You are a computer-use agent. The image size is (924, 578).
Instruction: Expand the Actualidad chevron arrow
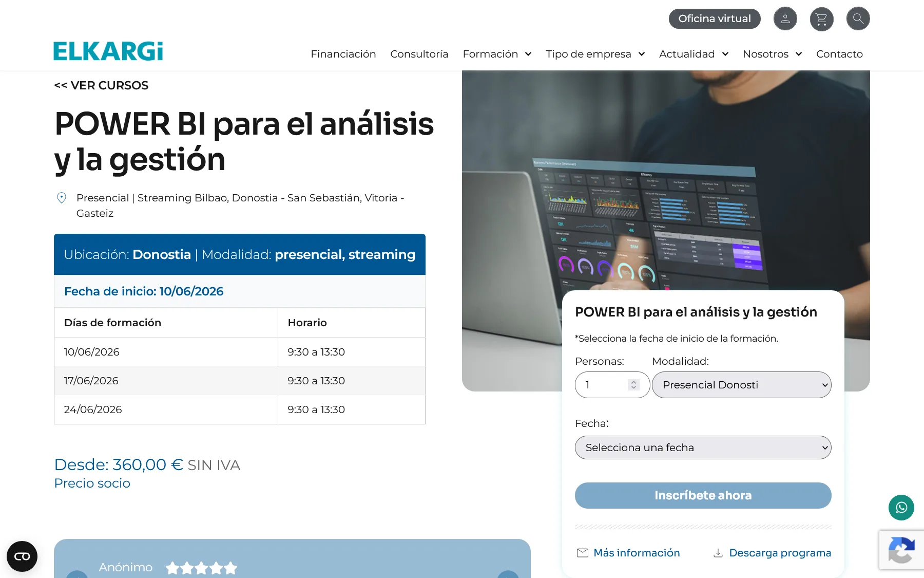[725, 54]
